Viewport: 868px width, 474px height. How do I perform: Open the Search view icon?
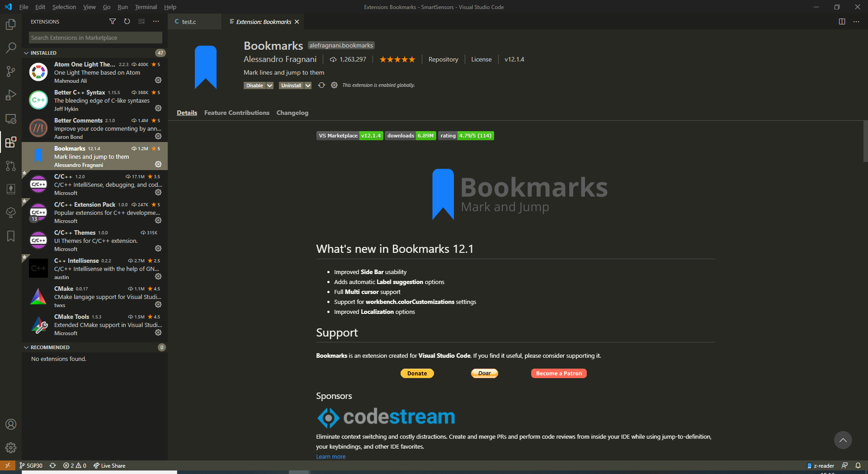11,47
